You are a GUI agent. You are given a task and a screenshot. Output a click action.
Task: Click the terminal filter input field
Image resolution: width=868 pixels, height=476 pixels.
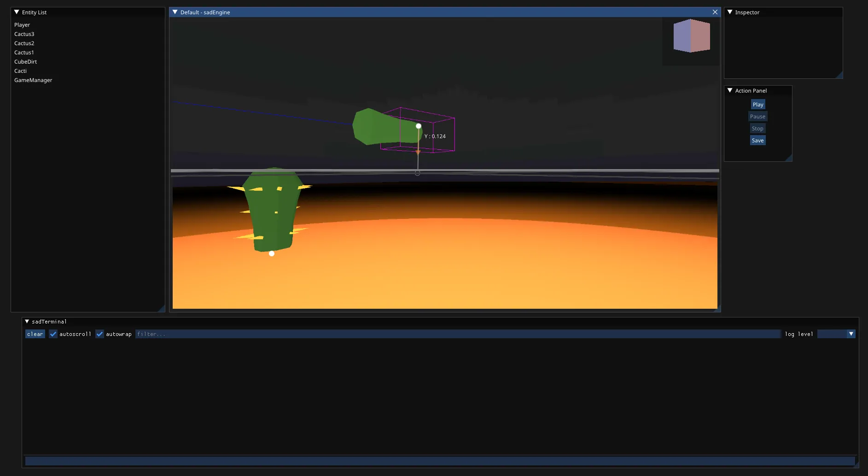click(x=458, y=334)
